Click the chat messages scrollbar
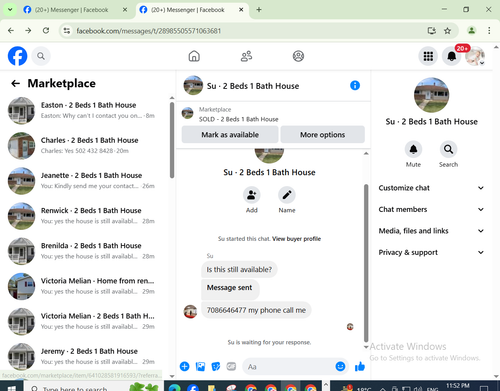Viewport: 500px width, 391px height. click(x=366, y=263)
